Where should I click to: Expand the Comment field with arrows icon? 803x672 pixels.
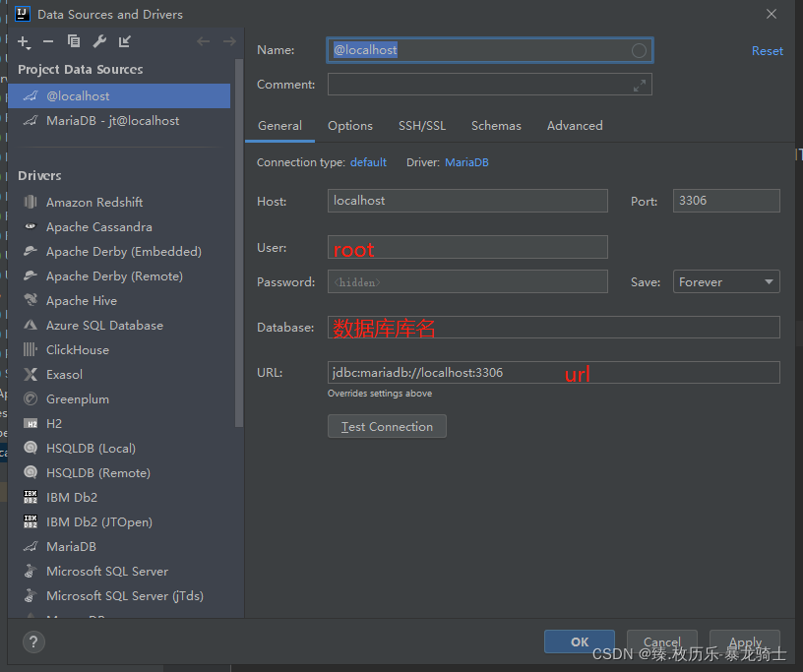tap(639, 85)
